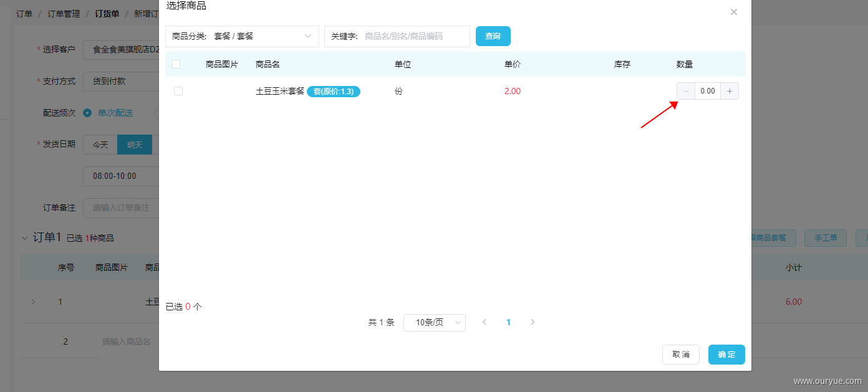
Task: Select page number 1 in pagination
Action: pos(509,322)
